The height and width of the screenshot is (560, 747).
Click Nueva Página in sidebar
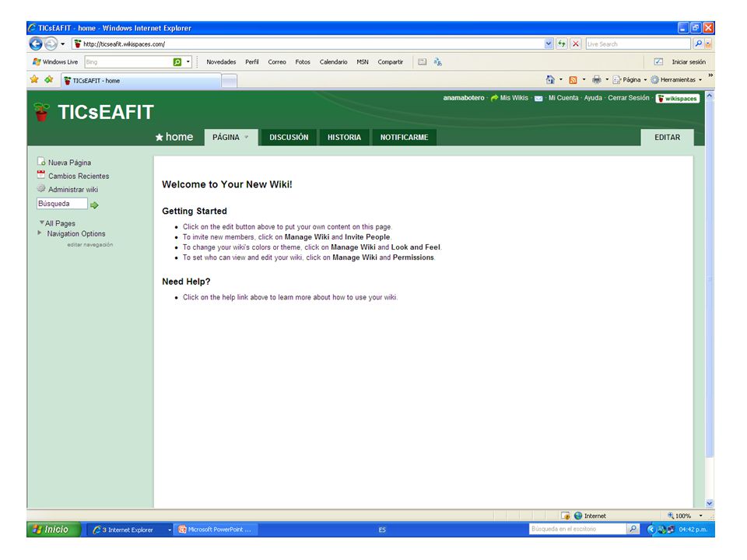(x=65, y=163)
